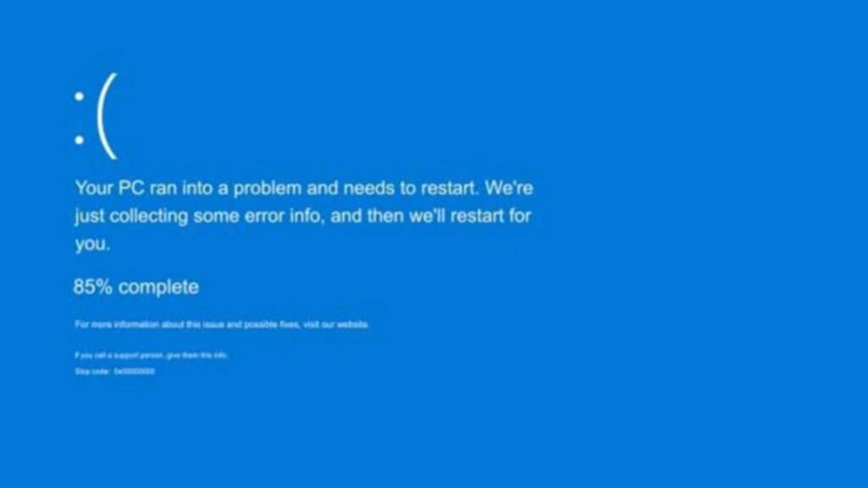Viewport: 868px width, 488px height.
Task: Click the 'If you call a support person' line
Action: point(151,355)
